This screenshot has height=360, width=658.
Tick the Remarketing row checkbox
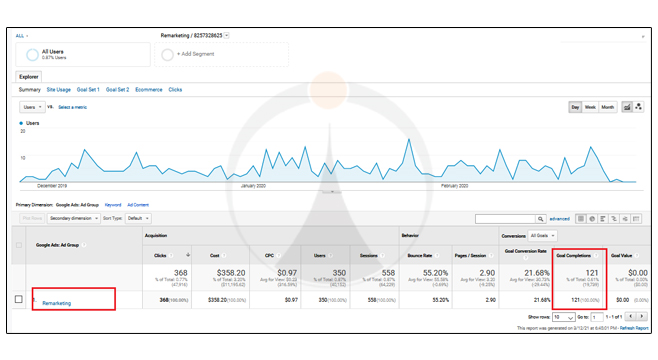click(18, 299)
